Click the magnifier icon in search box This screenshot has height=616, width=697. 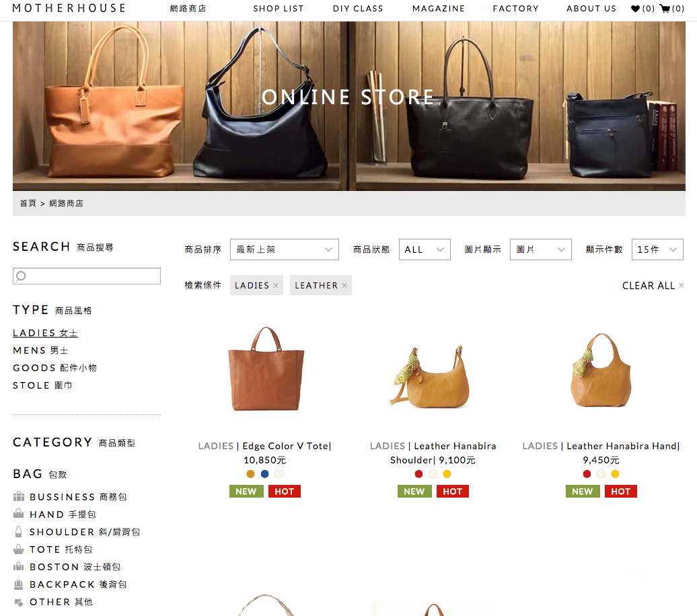[x=21, y=276]
